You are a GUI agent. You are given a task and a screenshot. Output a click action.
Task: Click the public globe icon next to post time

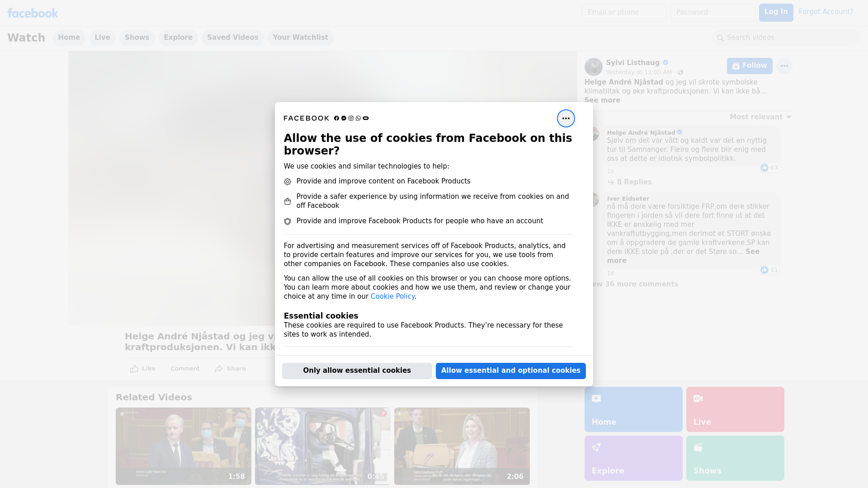(x=680, y=72)
